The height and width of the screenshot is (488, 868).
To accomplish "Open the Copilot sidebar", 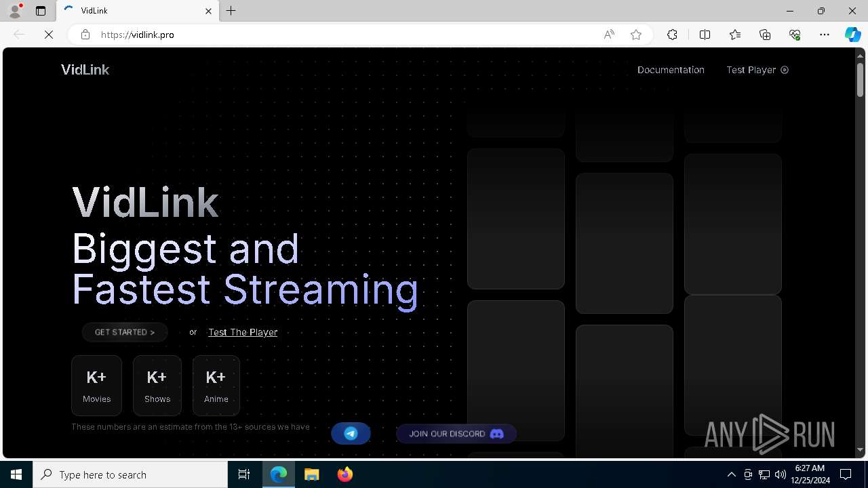I will [852, 35].
